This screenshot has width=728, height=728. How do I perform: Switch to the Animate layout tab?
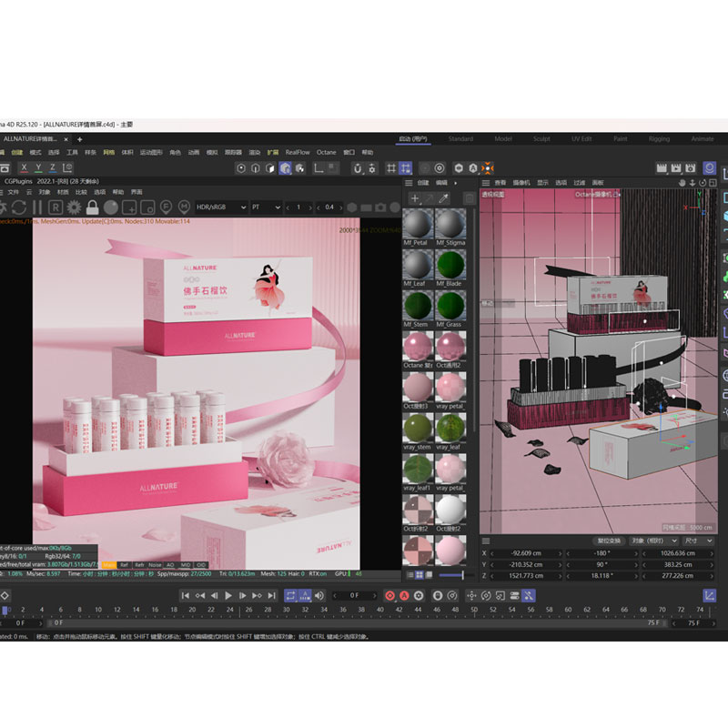tap(703, 139)
